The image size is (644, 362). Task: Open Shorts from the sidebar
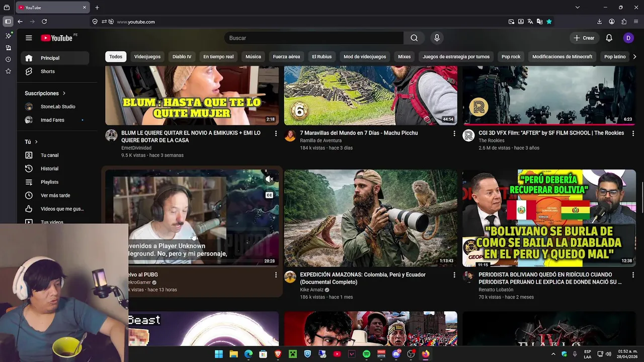pos(55,71)
